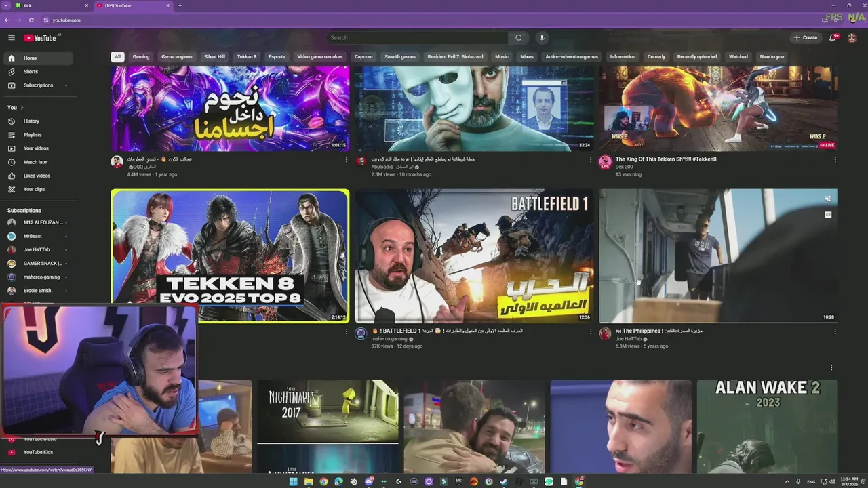Open a new browser tab
This screenshot has width=868, height=488.
coord(180,5)
